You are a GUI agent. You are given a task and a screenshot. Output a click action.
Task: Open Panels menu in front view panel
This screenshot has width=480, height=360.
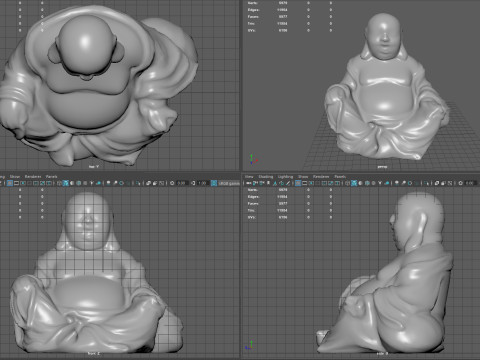point(52,177)
